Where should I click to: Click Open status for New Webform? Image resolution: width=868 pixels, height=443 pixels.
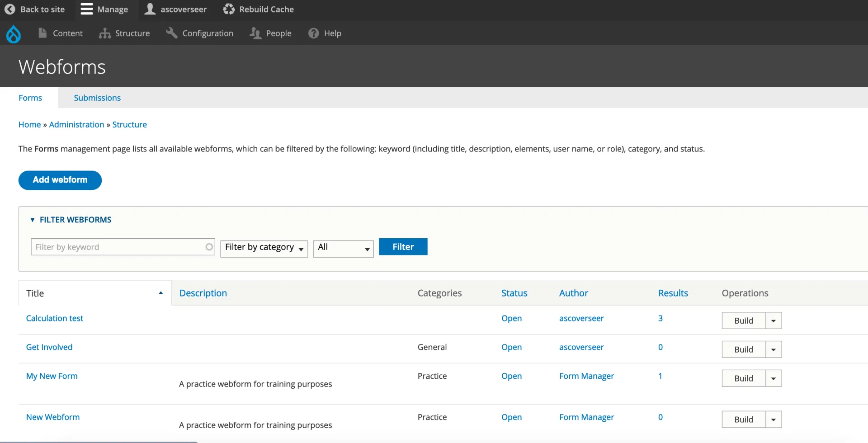pos(511,417)
